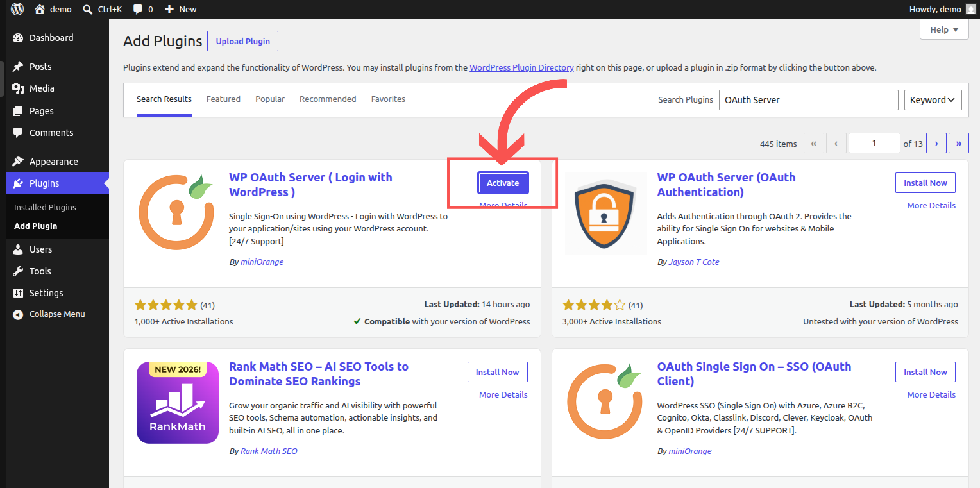This screenshot has height=488, width=980.
Task: Install WP OAuth Server (OAuth Authentication)
Action: (x=925, y=183)
